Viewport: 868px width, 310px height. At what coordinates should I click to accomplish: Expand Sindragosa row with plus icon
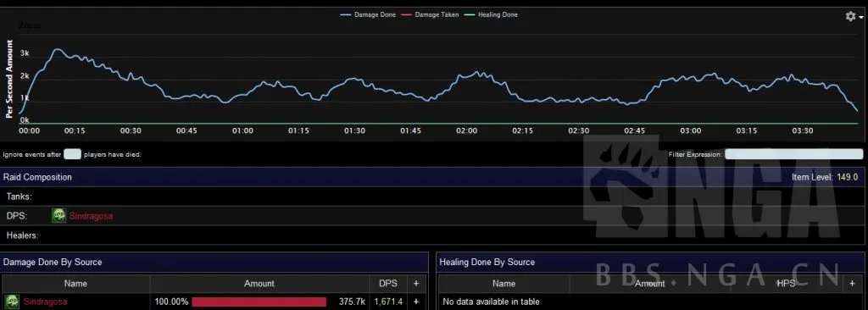coord(416,302)
